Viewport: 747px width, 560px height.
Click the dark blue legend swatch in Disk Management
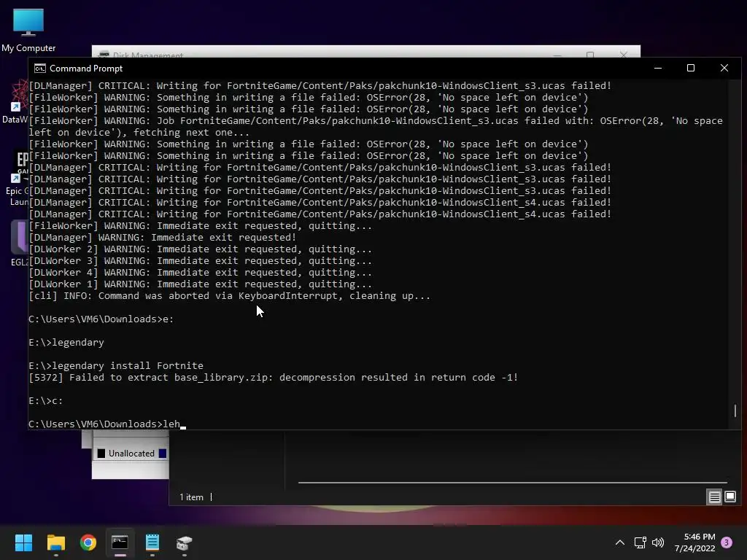pyautogui.click(x=163, y=454)
